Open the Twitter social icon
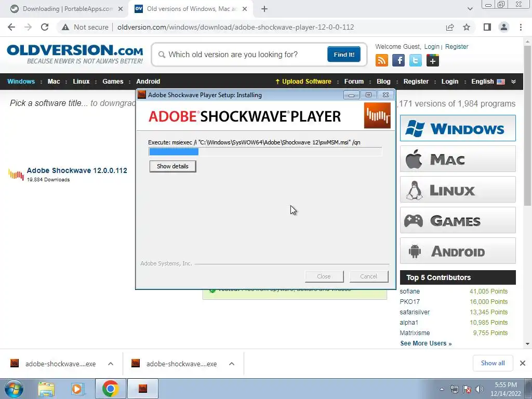 tap(416, 60)
